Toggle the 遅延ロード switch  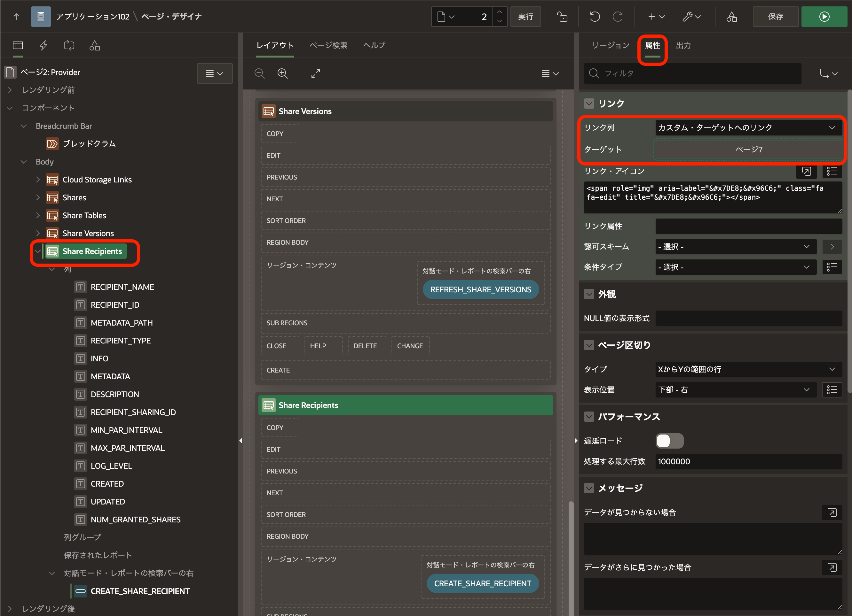click(669, 441)
